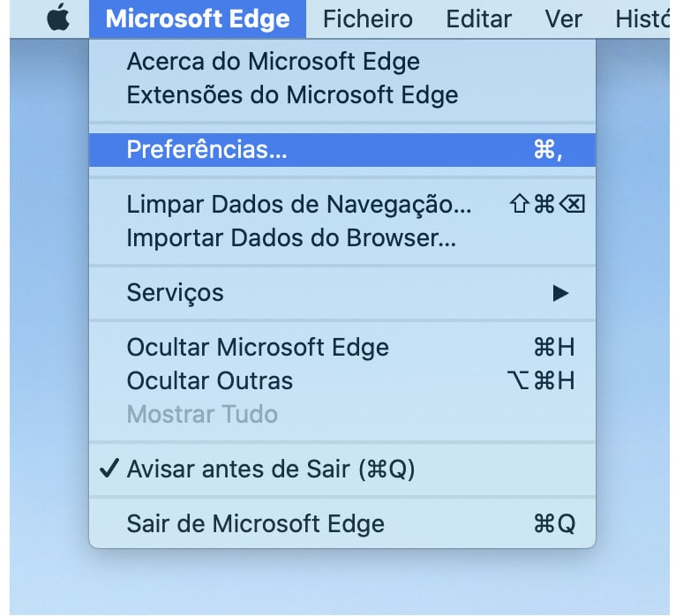Select Sair de Microsoft Edge
This screenshot has width=683, height=616.
(342, 523)
